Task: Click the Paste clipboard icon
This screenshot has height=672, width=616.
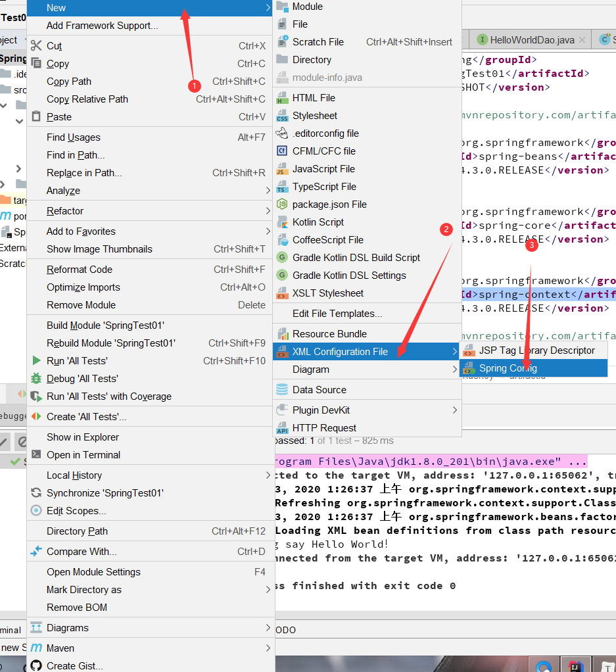Action: [36, 116]
